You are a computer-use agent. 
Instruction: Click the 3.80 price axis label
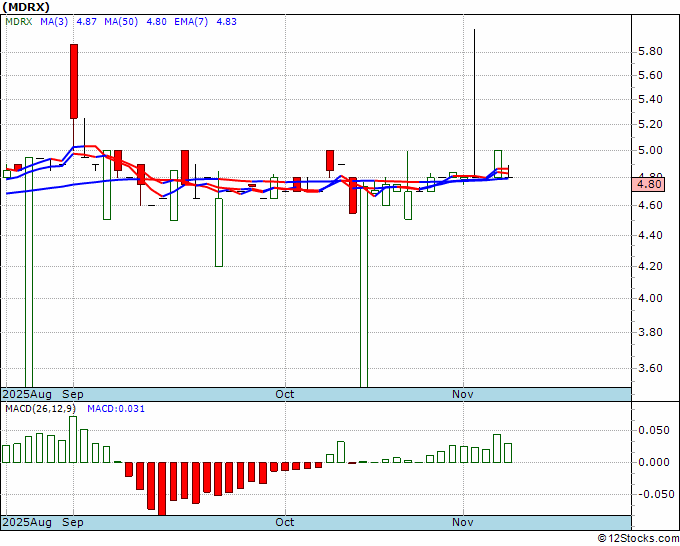click(651, 332)
